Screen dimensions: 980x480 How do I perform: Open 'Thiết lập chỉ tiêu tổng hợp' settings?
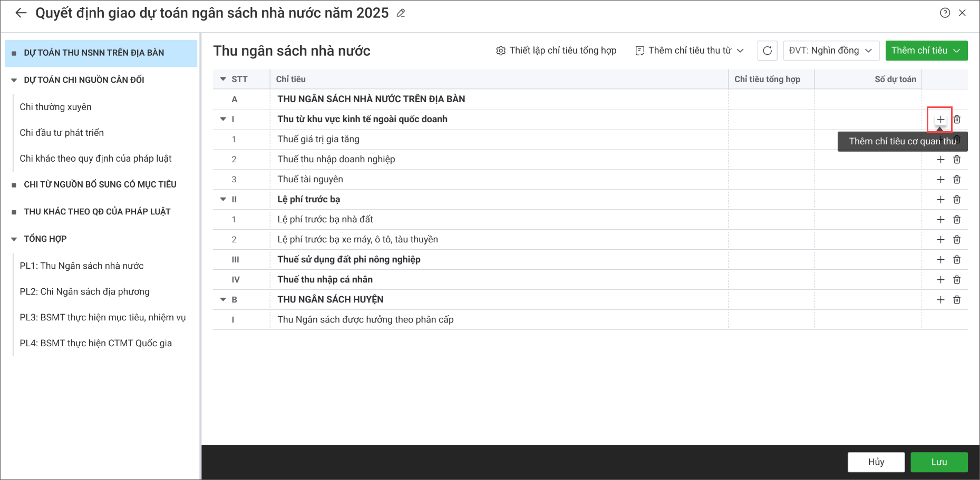point(556,51)
